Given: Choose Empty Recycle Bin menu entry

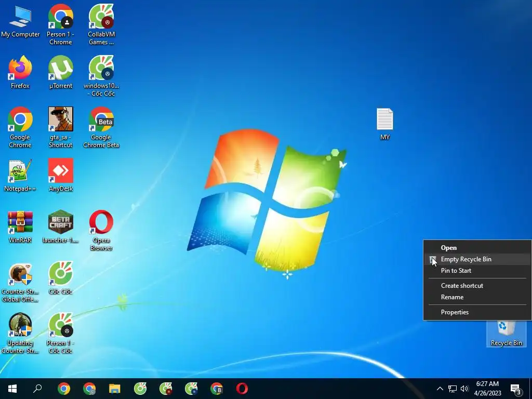Looking at the screenshot, I should [477, 259].
